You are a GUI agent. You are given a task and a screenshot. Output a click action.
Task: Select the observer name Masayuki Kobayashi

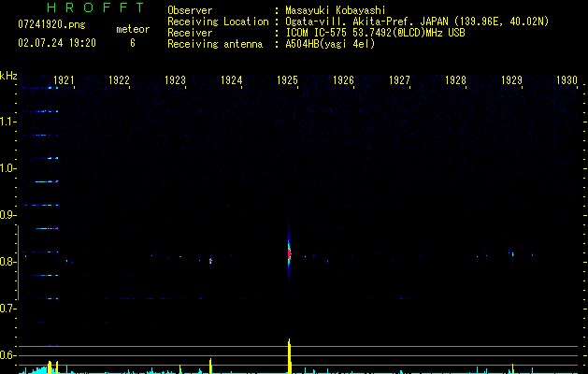point(336,10)
